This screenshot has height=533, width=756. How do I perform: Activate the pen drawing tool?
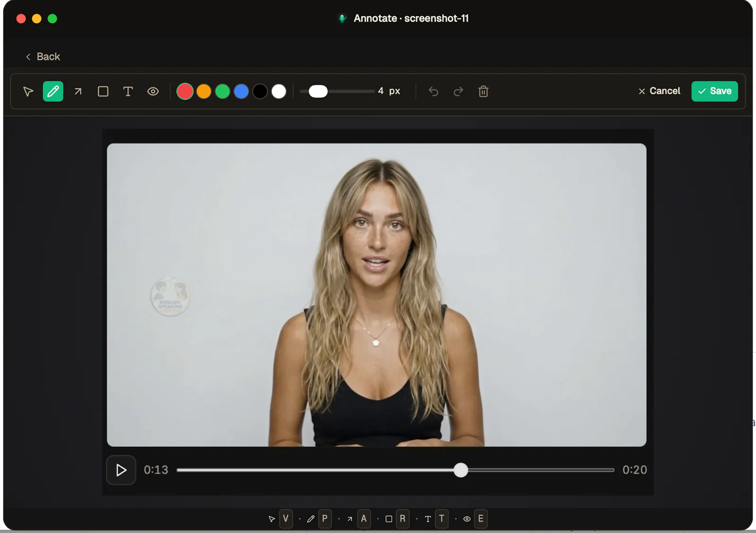(x=53, y=91)
